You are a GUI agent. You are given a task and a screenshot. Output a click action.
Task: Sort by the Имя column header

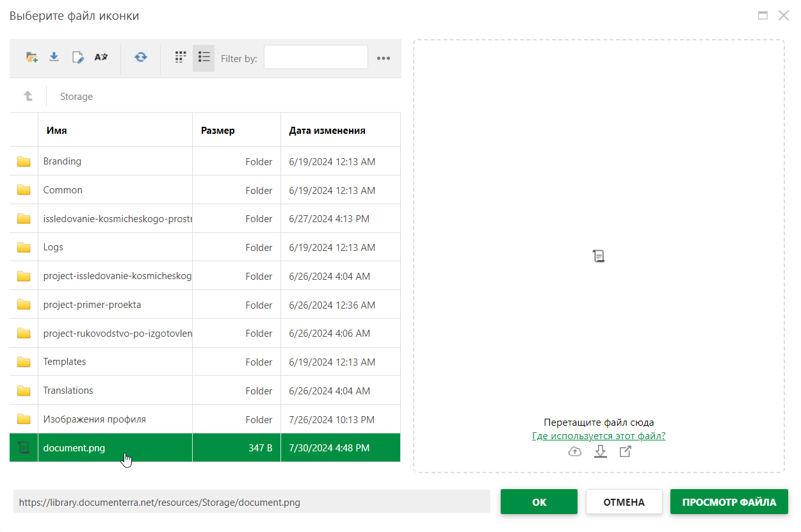[x=57, y=130]
